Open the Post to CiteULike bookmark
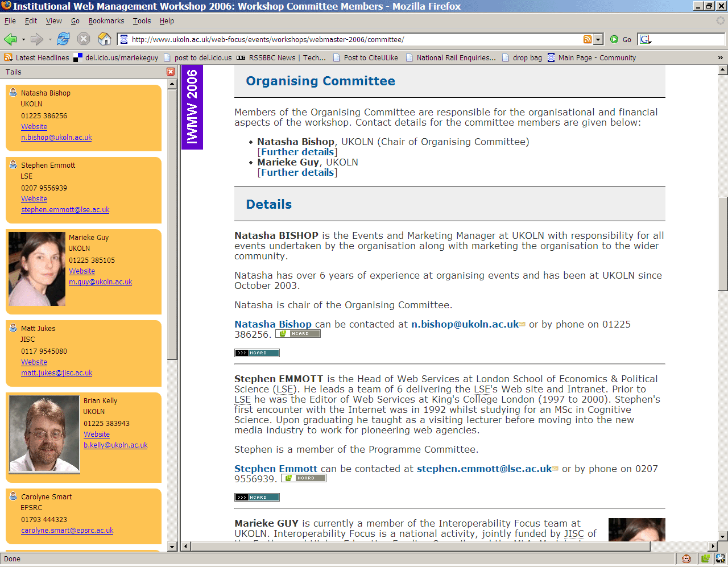728x567 pixels. pyautogui.click(x=365, y=57)
